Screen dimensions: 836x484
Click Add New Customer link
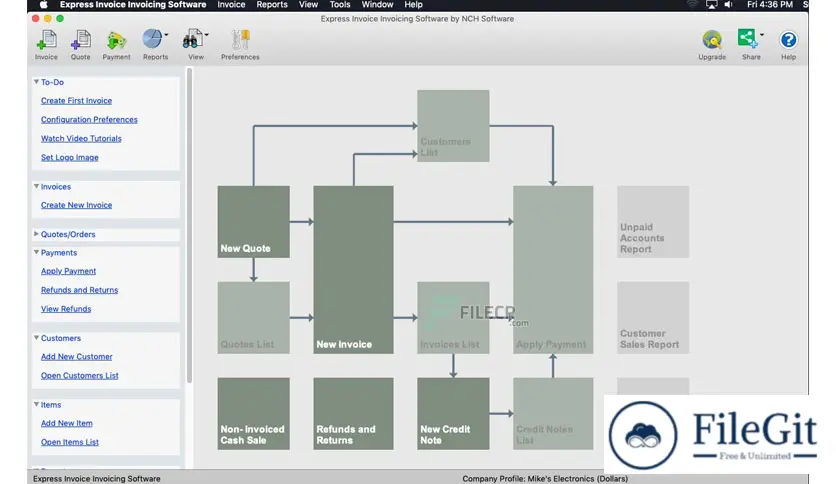(77, 357)
